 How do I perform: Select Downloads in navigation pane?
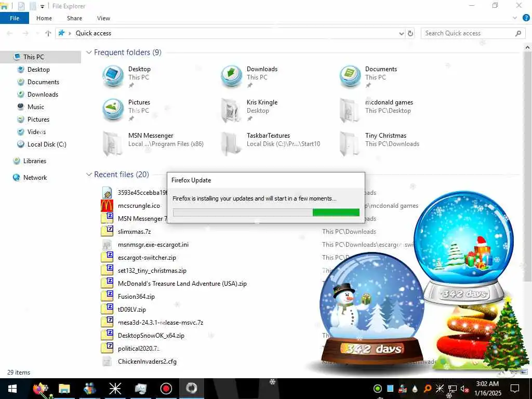tap(43, 95)
